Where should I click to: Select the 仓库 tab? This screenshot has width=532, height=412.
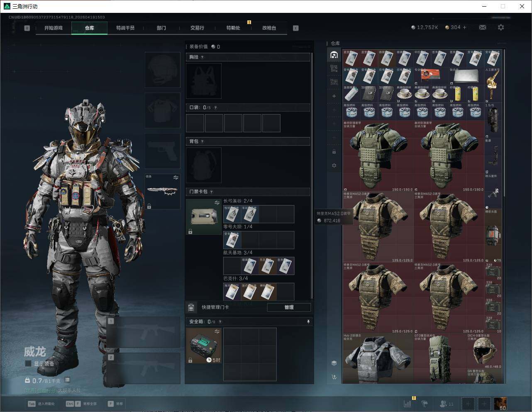coord(90,28)
